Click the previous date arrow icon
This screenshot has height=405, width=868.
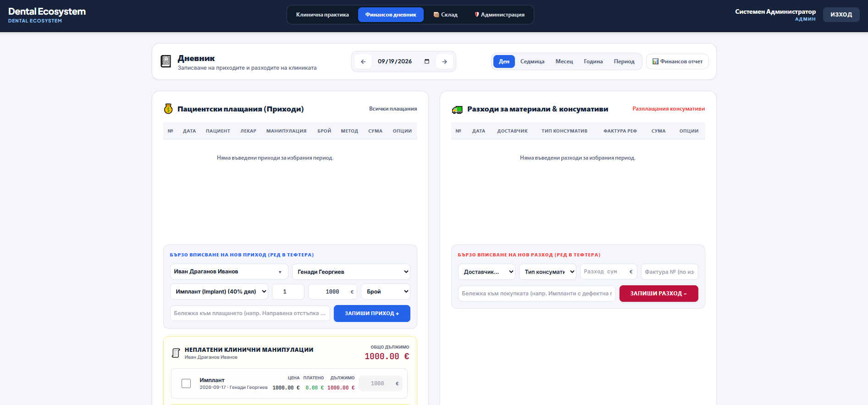tap(363, 61)
